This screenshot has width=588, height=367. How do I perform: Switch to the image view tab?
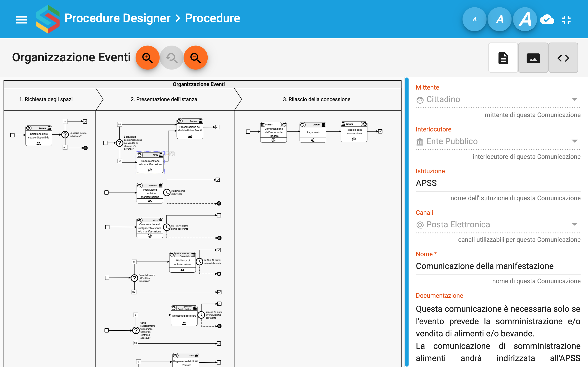533,58
